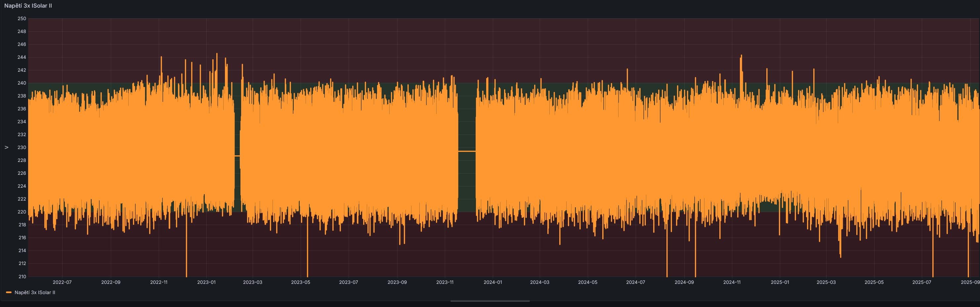This screenshot has width=980, height=307.
Task: Click the 'V' unit label on the y-axis
Action: [x=7, y=147]
